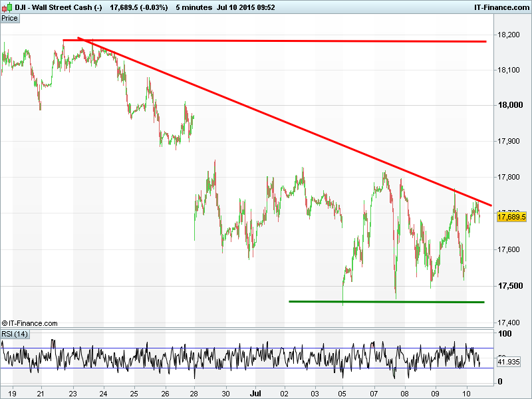Click date 28 on time axis
532x399 pixels.
(x=194, y=394)
